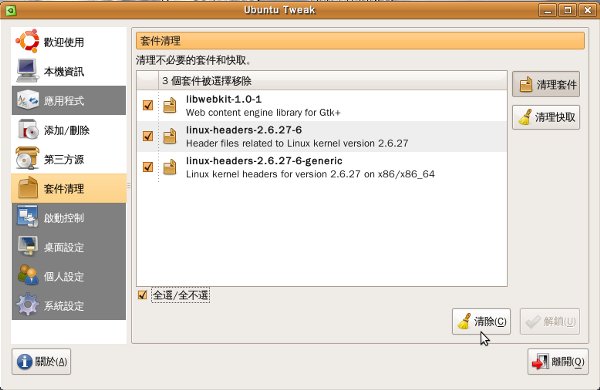
Task: Select the 本機資訊 computer icon
Action: point(27,71)
